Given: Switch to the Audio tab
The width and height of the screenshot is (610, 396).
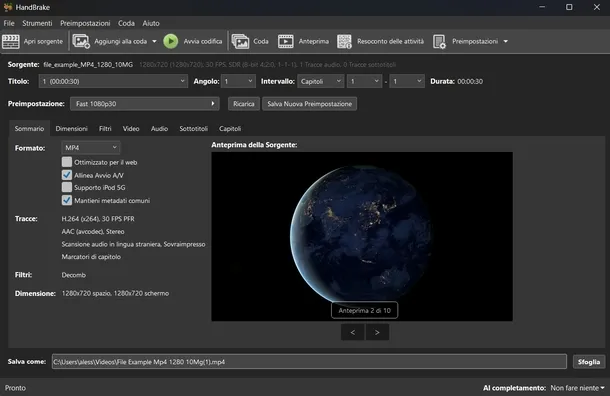Looking at the screenshot, I should [x=160, y=128].
